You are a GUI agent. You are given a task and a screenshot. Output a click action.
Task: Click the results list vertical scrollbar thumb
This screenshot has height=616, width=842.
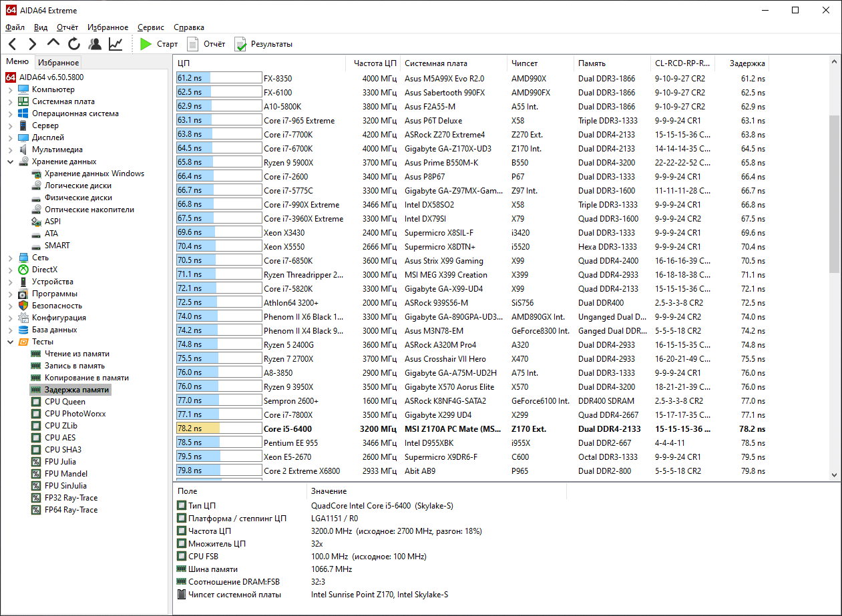click(835, 194)
